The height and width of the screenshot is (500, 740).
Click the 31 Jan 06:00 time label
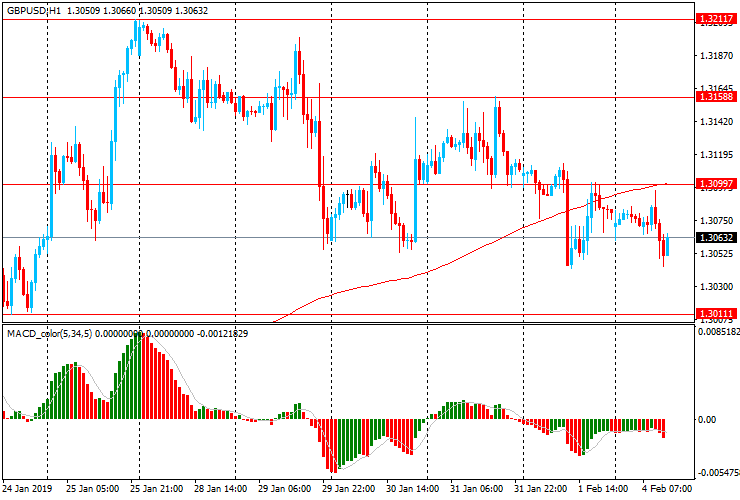coord(477,488)
